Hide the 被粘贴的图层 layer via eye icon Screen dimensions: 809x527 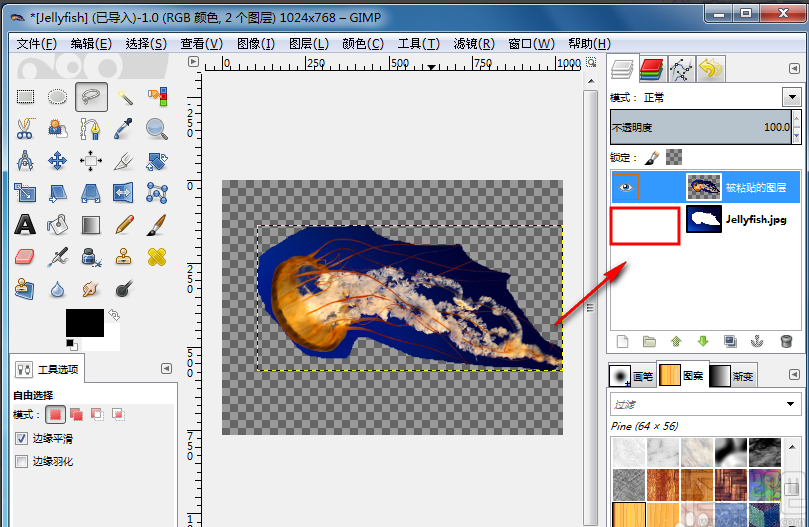[x=626, y=187]
